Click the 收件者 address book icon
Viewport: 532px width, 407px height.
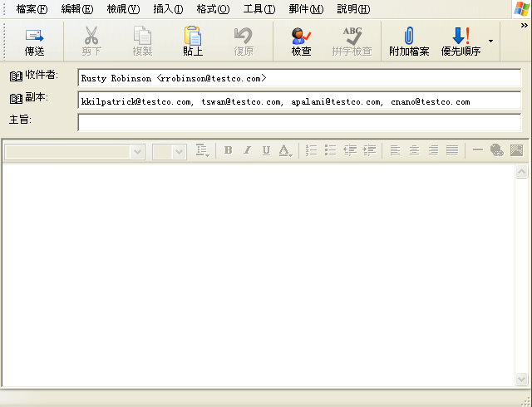tap(16, 76)
